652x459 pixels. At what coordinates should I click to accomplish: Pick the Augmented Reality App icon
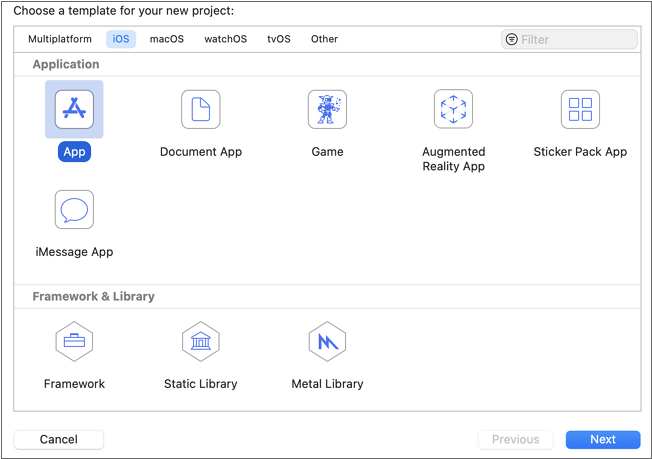pos(453,110)
